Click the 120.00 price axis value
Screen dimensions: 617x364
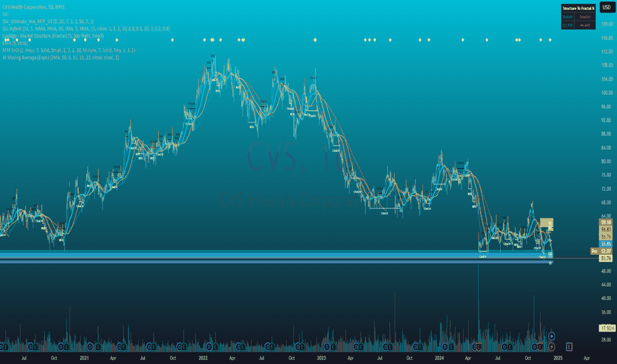pyautogui.click(x=607, y=24)
